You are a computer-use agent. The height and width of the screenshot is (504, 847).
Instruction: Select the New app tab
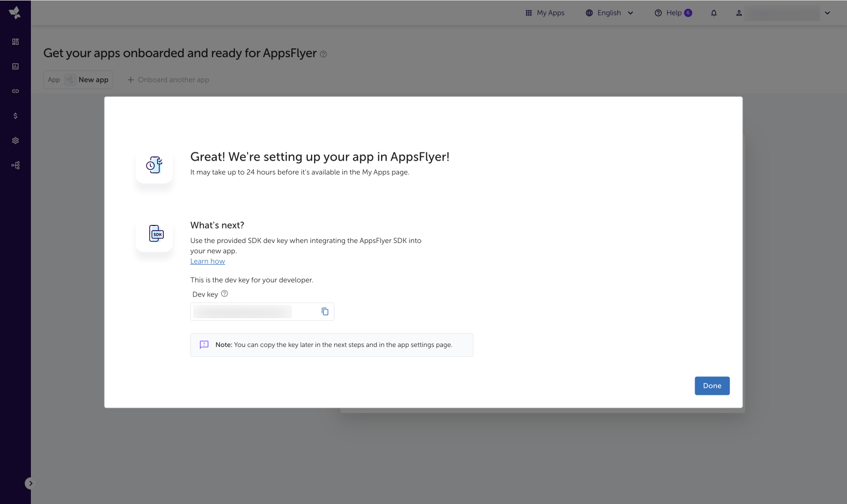pos(78,80)
